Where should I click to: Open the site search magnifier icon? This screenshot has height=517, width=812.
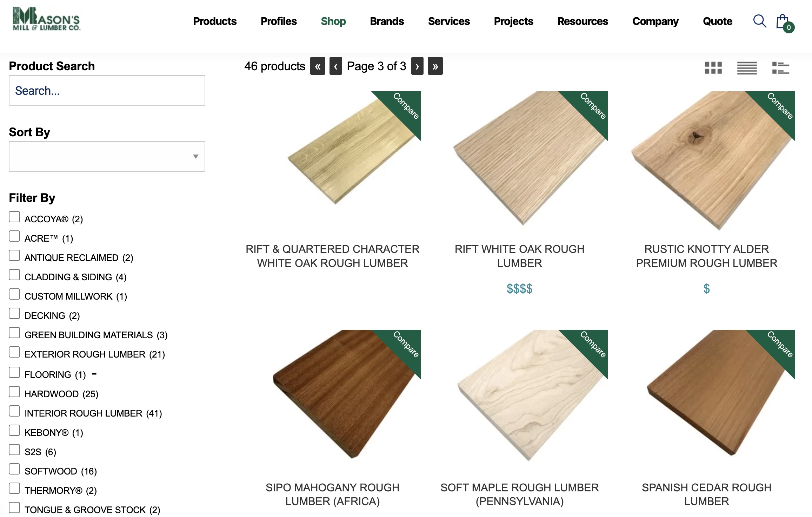(x=759, y=21)
